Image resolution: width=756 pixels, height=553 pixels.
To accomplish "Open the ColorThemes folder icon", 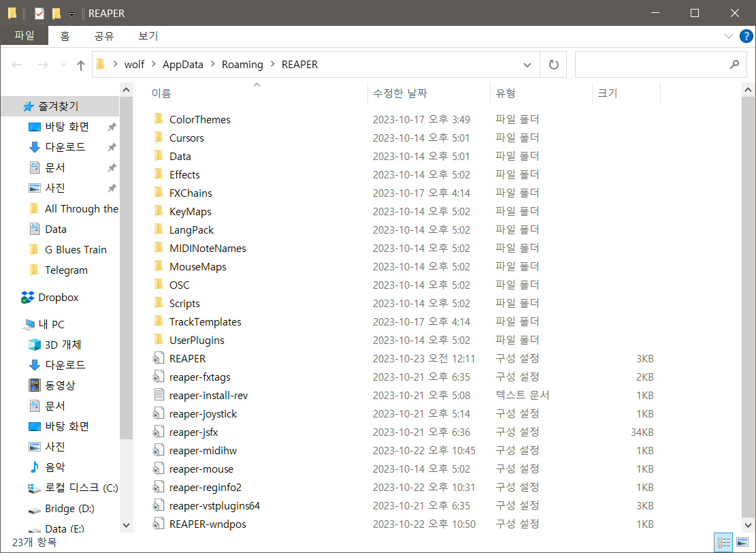I will pyautogui.click(x=159, y=119).
